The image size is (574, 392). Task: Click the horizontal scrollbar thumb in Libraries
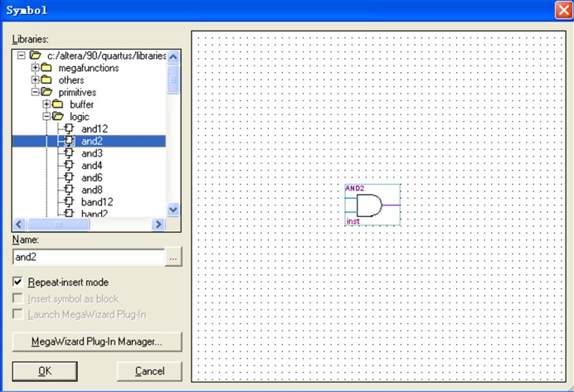click(58, 224)
